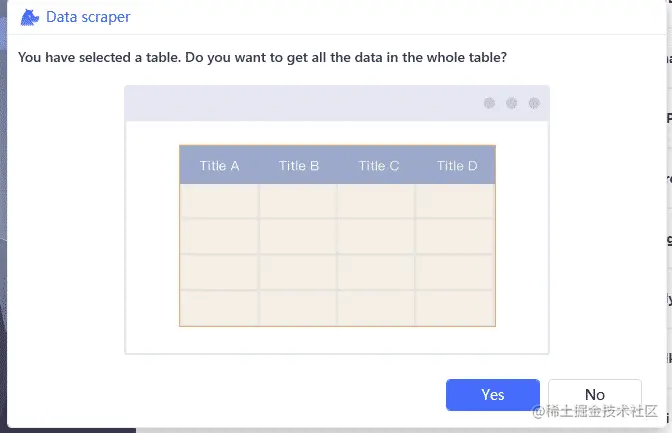Select the Title B column header
The image size is (672, 433).
coord(299,166)
